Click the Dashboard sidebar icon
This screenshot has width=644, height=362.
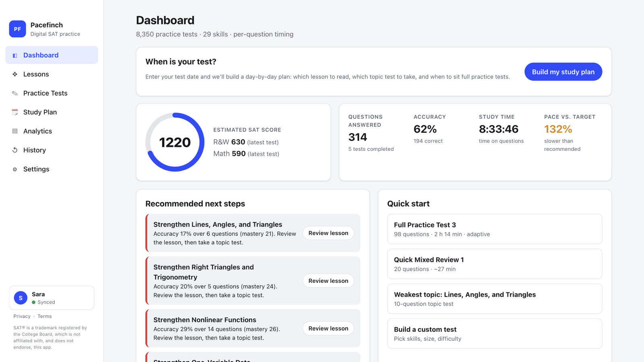[x=15, y=56]
